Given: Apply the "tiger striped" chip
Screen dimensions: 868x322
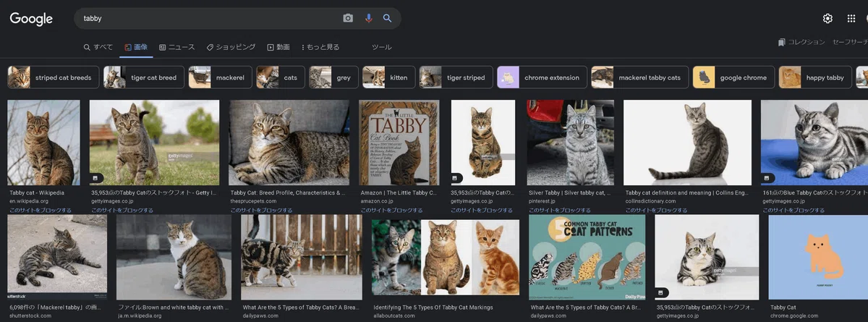Looking at the screenshot, I should point(456,77).
